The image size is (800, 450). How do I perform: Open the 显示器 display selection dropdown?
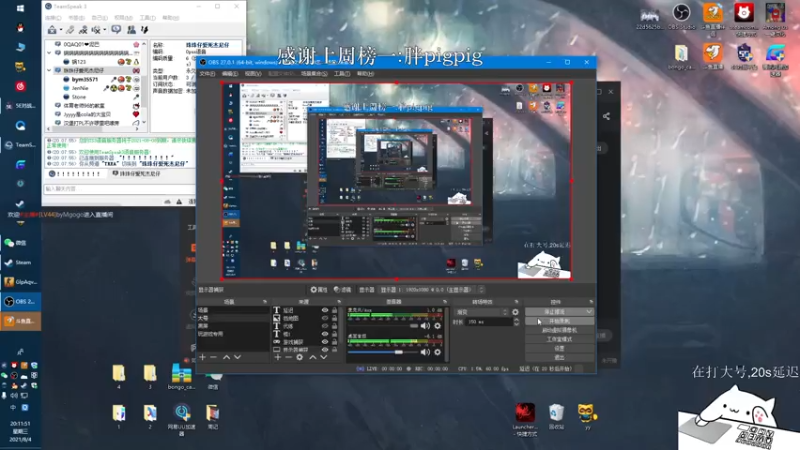coord(431,289)
